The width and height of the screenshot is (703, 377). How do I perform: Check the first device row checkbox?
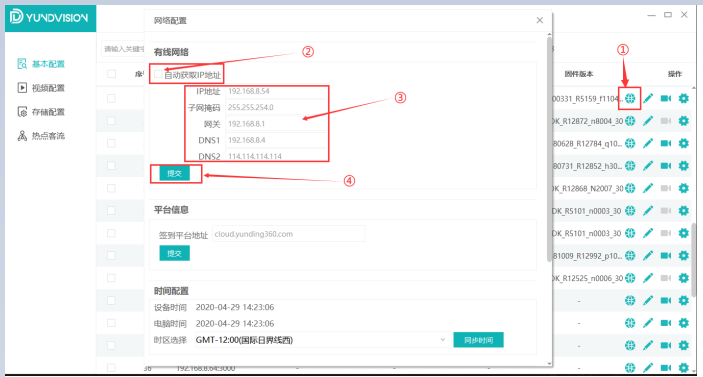click(111, 98)
